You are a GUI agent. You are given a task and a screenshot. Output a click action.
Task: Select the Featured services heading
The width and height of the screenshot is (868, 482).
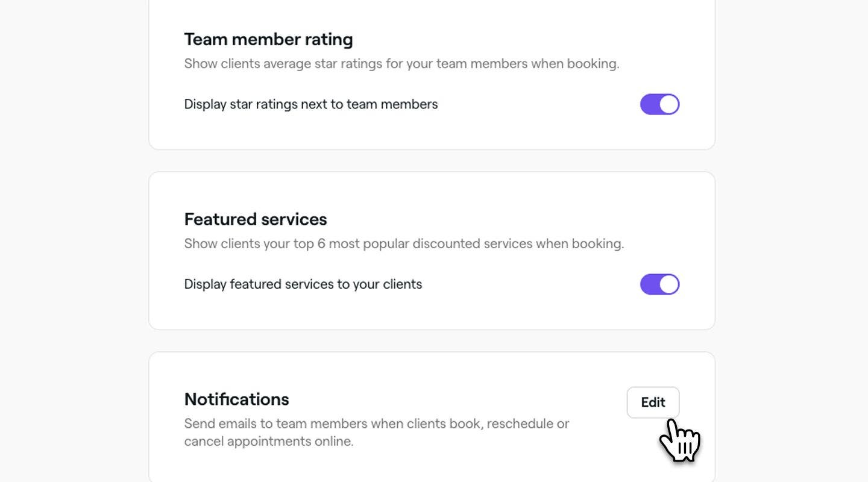click(x=256, y=219)
